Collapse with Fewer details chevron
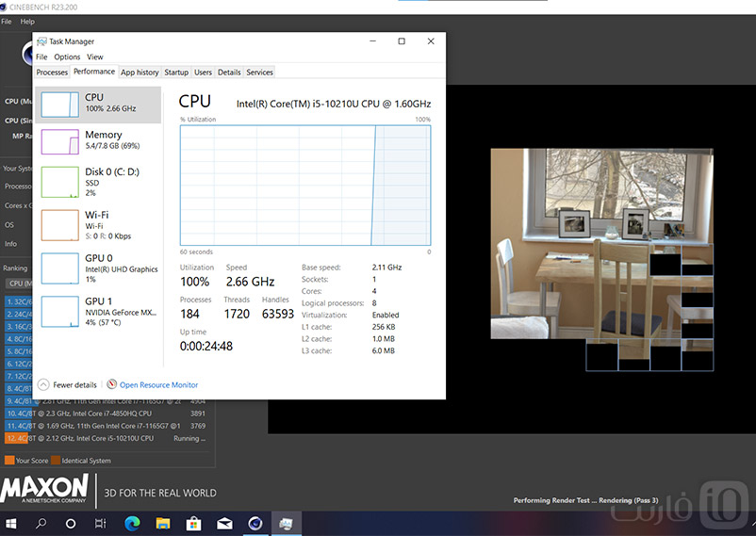The height and width of the screenshot is (536, 756). 43,384
